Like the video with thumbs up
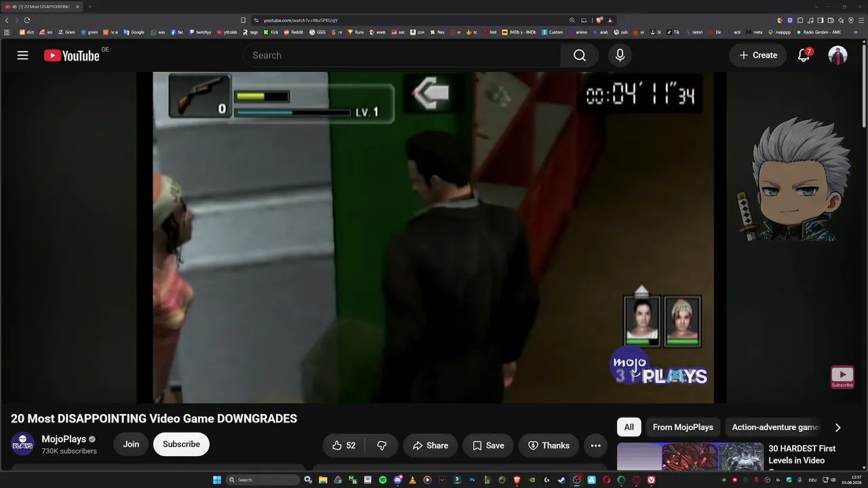The image size is (868, 488). click(344, 445)
